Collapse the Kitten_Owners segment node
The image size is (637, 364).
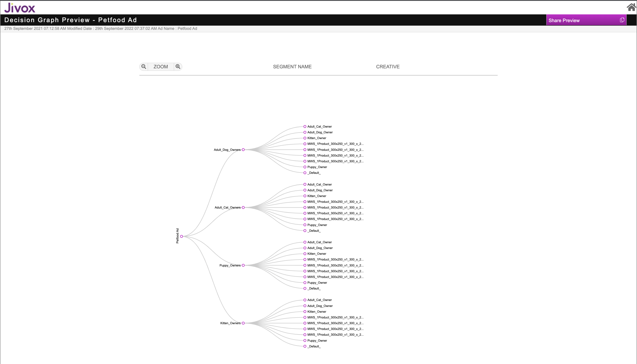(x=243, y=323)
